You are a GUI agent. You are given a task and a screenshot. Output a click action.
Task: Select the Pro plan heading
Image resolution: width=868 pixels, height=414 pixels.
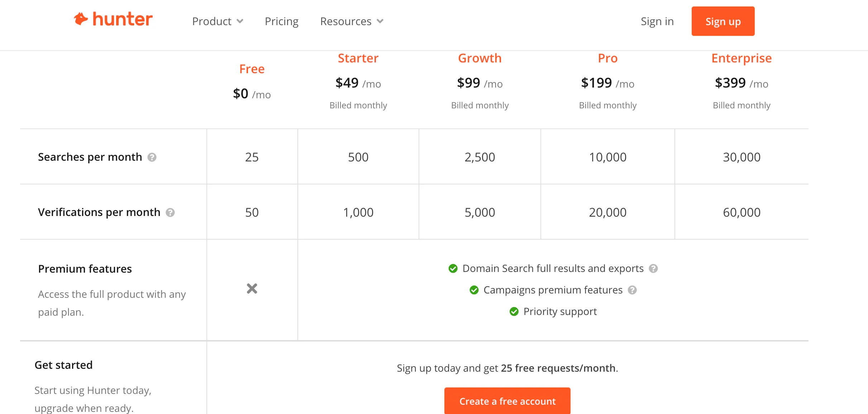(608, 58)
